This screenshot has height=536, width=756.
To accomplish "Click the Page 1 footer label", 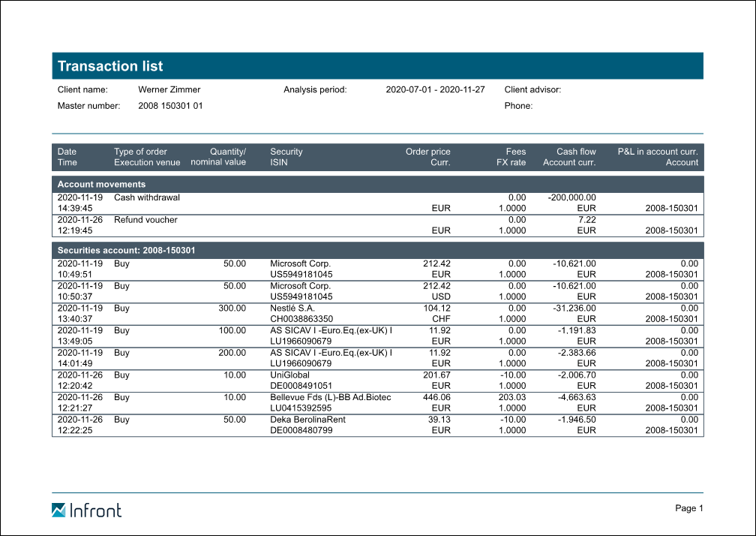I will pos(688,508).
